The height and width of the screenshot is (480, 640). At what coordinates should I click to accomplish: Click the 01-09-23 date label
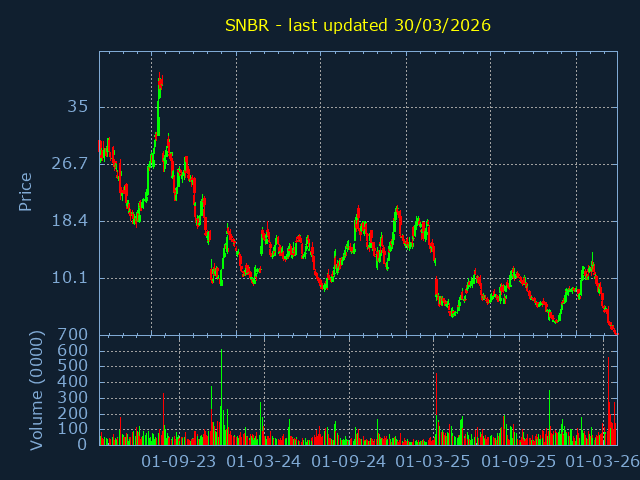(x=179, y=462)
